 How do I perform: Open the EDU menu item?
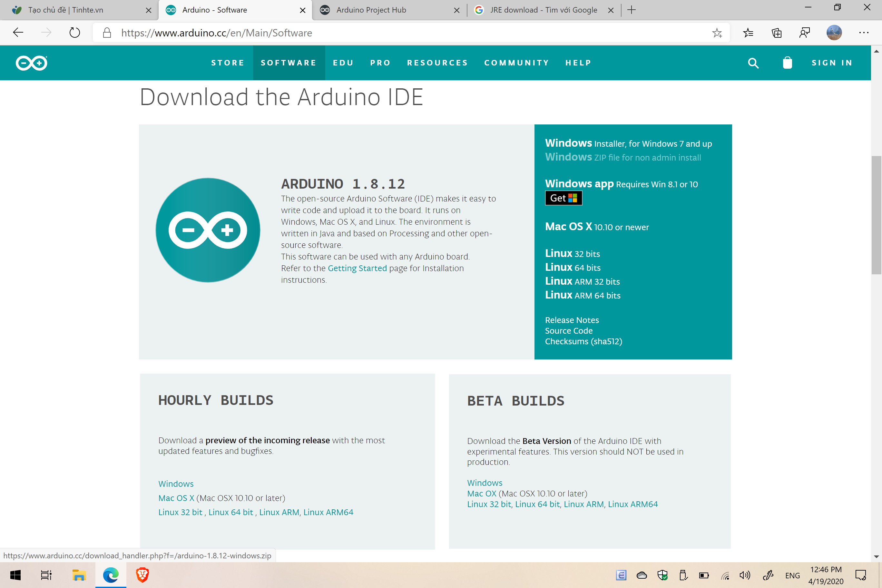click(343, 63)
